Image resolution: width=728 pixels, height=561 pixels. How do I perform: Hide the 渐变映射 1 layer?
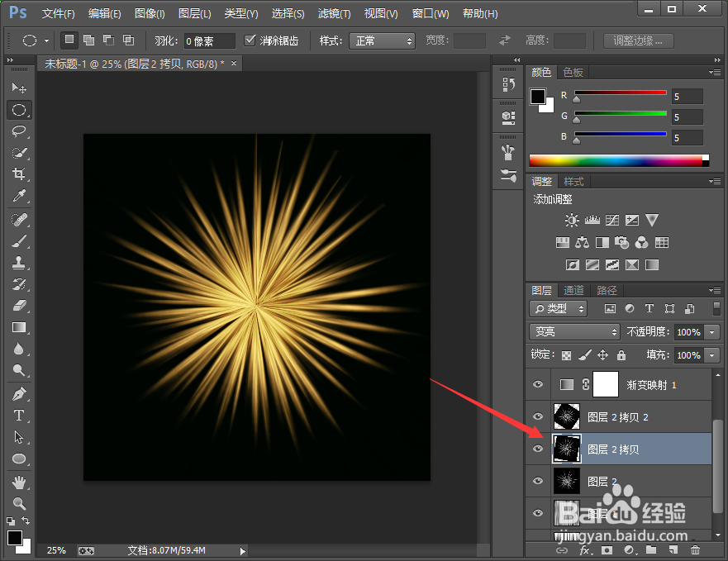click(538, 384)
